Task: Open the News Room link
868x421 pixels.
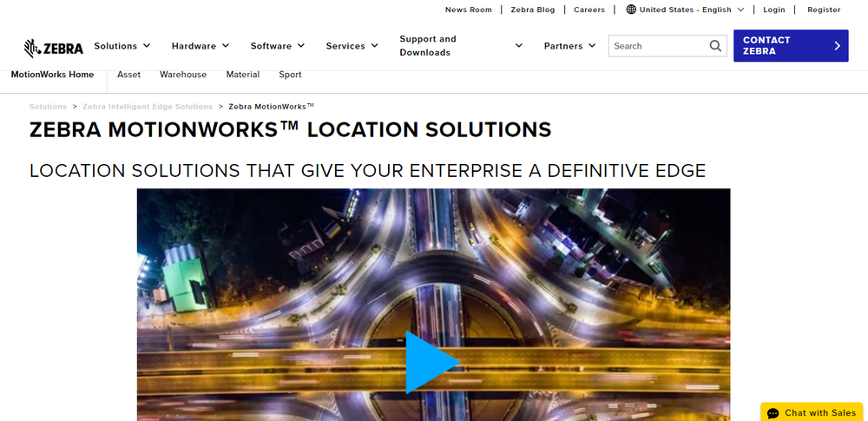Action: click(x=469, y=10)
